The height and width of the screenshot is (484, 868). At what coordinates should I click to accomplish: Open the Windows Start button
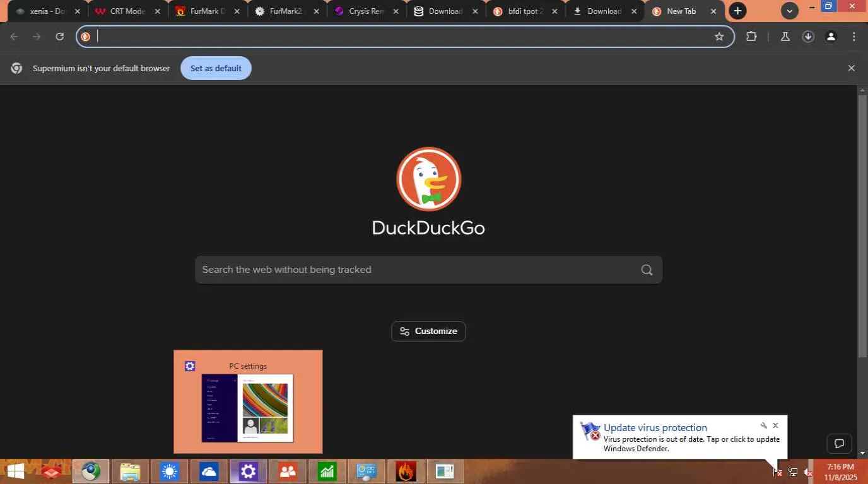coord(15,471)
